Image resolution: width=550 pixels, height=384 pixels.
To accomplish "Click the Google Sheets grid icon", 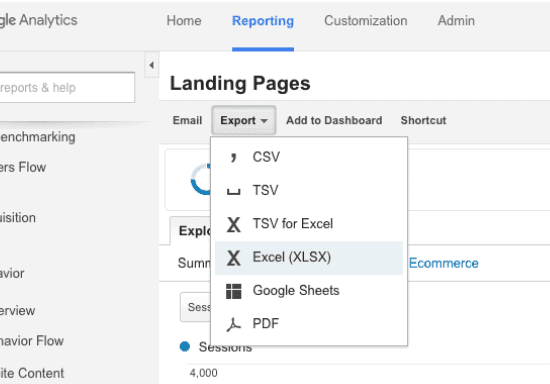I will click(x=234, y=291).
